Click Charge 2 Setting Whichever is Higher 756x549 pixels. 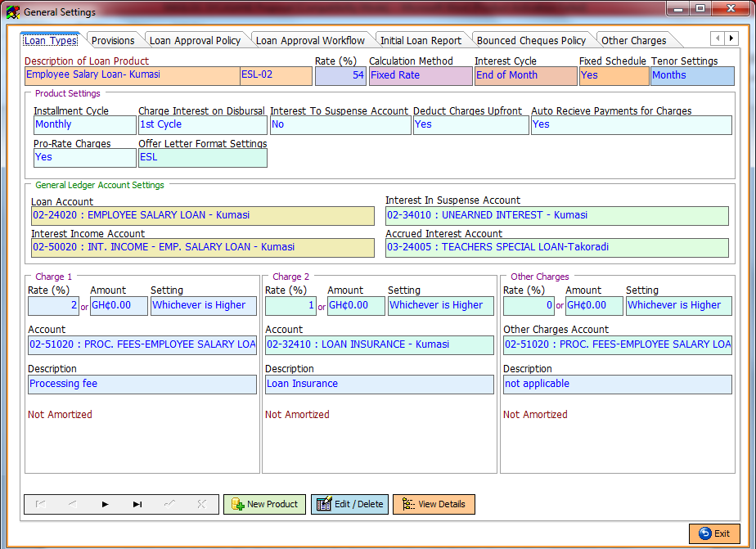[x=441, y=306]
